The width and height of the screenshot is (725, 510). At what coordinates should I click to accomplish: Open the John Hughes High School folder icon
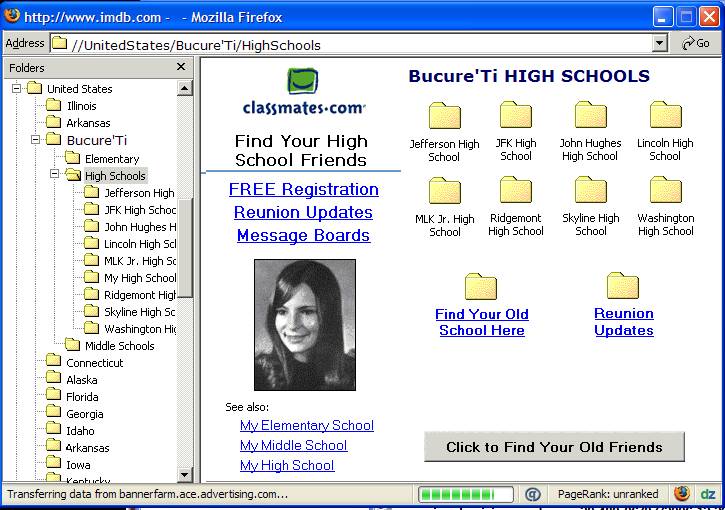590,115
